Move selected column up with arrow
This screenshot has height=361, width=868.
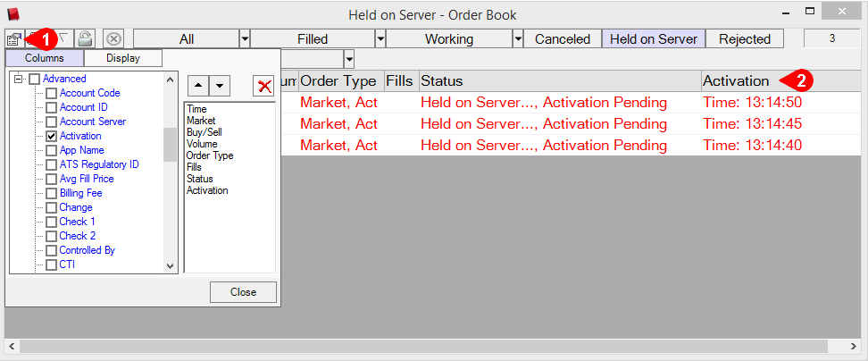click(198, 85)
